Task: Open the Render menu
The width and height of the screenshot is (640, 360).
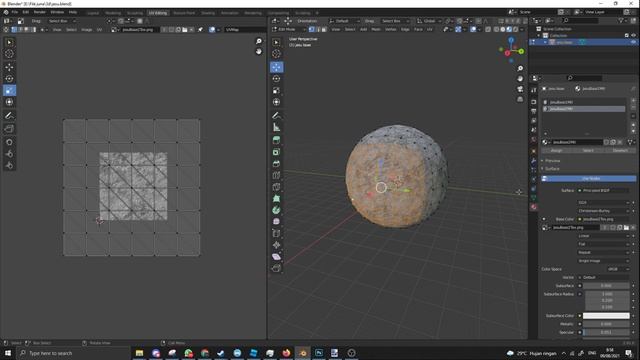Action: 40,12
